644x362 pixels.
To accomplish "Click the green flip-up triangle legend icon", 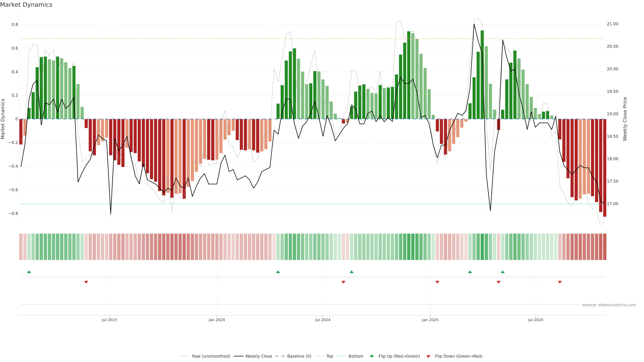I will click(372, 356).
